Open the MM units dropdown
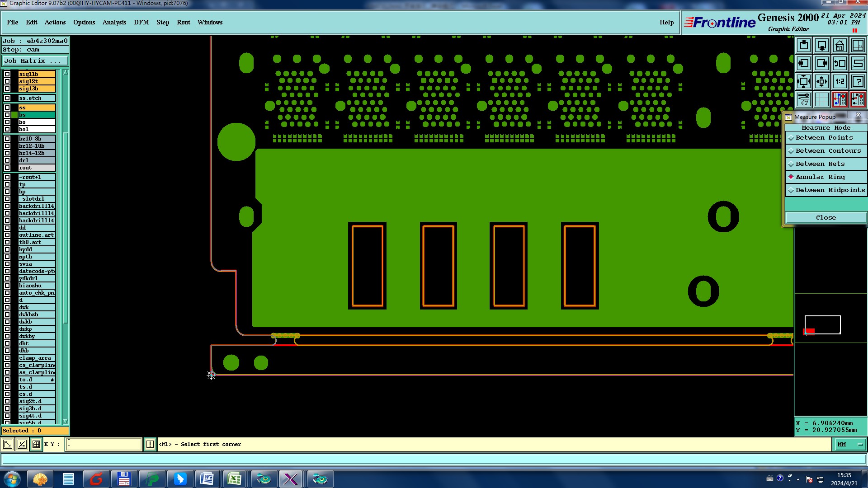This screenshot has width=868, height=488. click(x=850, y=445)
